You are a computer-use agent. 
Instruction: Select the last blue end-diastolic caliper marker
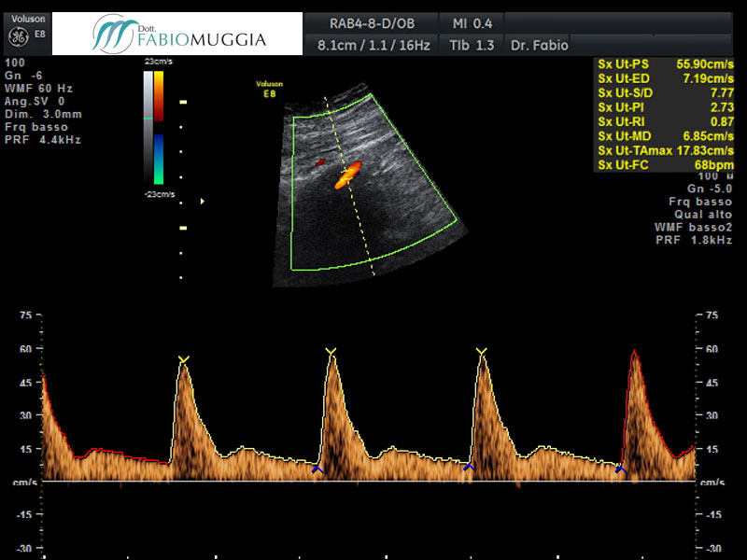coord(620,469)
